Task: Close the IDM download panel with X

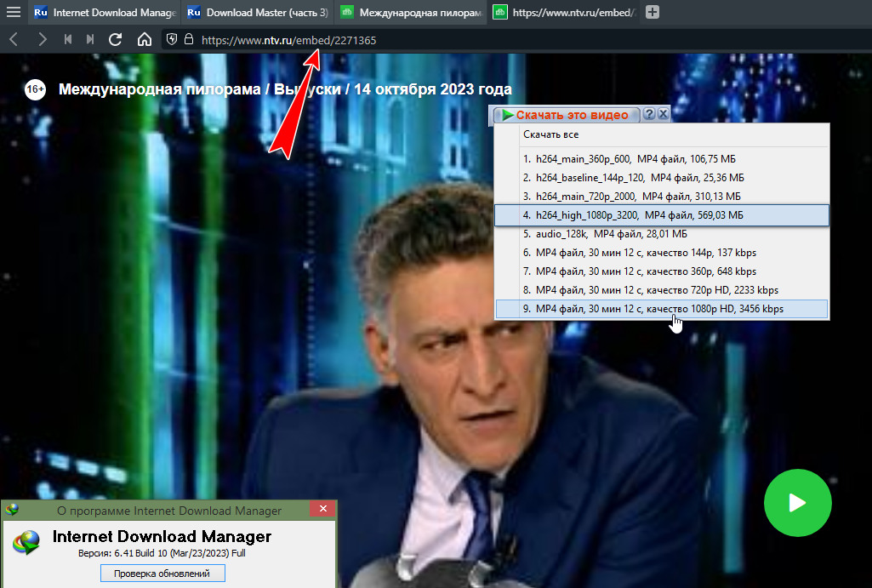Action: (663, 114)
